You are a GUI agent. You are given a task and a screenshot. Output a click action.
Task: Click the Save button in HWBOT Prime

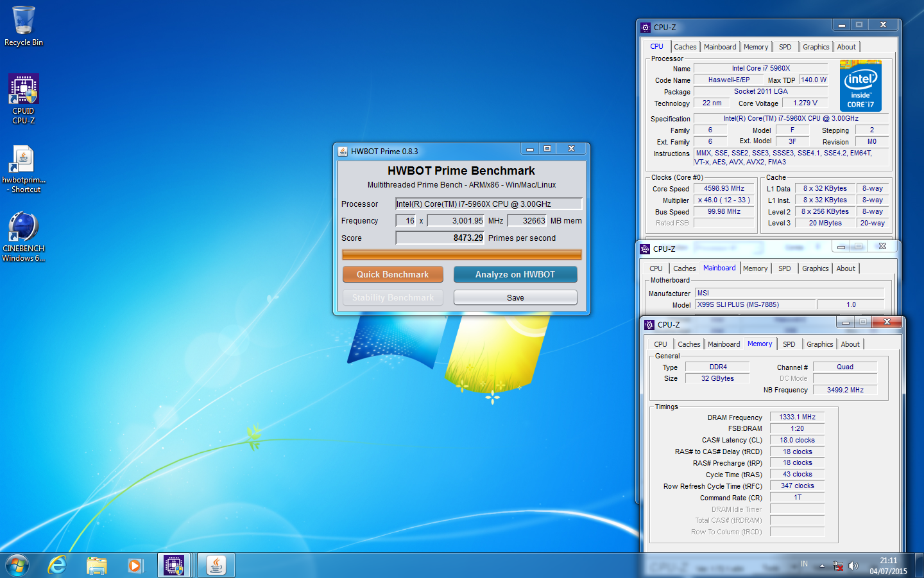click(x=515, y=297)
